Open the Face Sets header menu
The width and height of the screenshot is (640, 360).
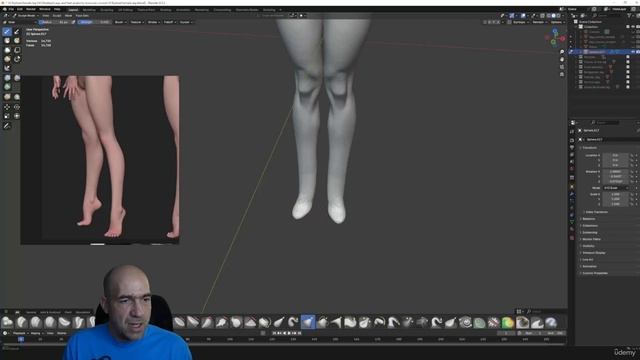82,16
